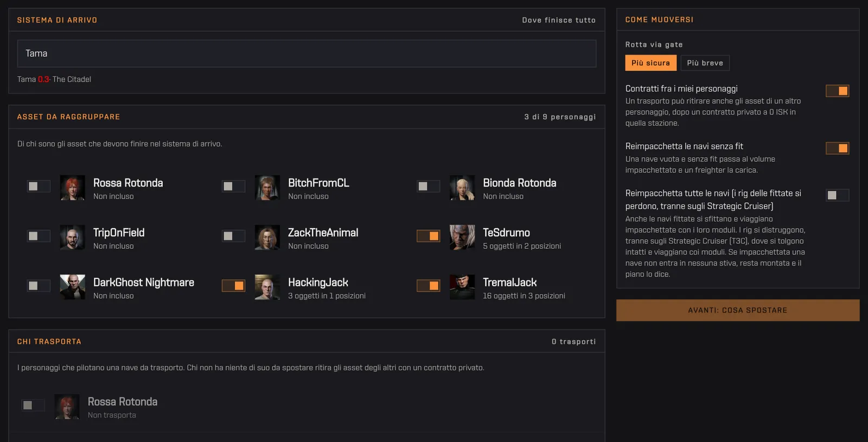Click HackingJack character portrait
This screenshot has width=868, height=442.
pos(267,287)
